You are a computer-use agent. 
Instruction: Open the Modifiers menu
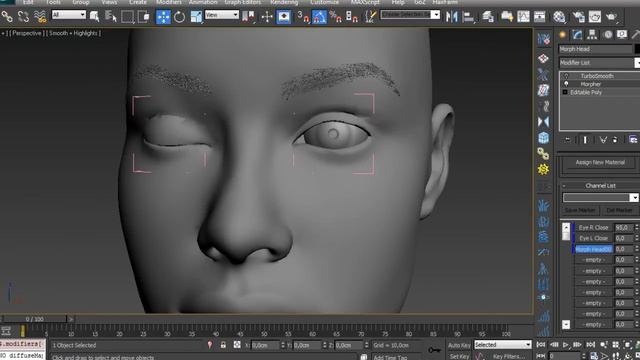(x=169, y=2)
